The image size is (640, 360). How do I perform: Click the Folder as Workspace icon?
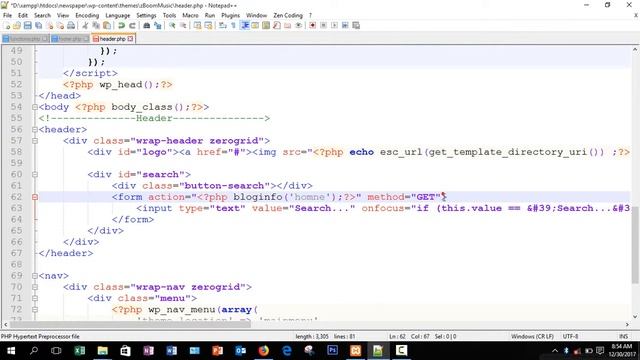point(287,25)
